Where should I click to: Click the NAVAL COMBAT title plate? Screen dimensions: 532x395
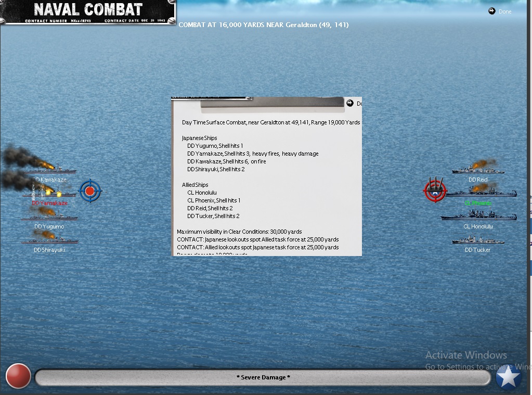88,12
